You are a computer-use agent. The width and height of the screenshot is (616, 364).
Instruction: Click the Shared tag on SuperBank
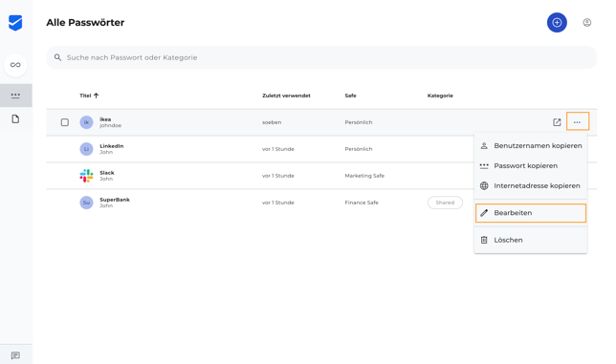pos(445,203)
